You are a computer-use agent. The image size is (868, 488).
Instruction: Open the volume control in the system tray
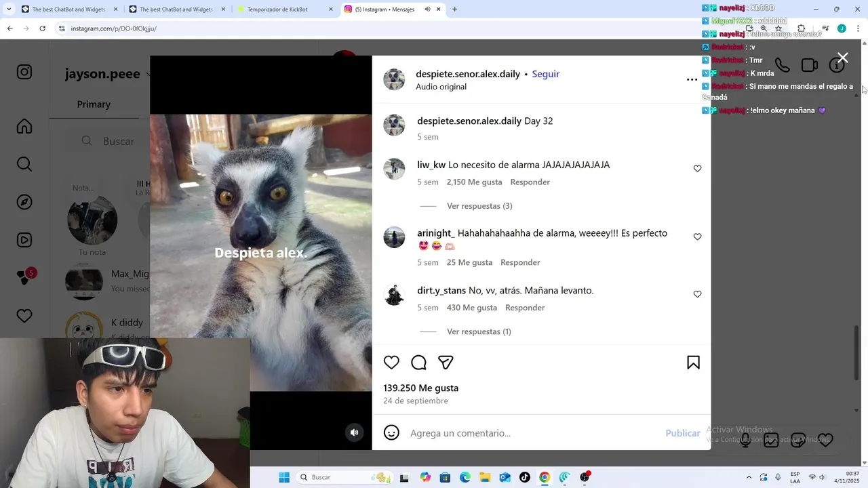(x=822, y=477)
